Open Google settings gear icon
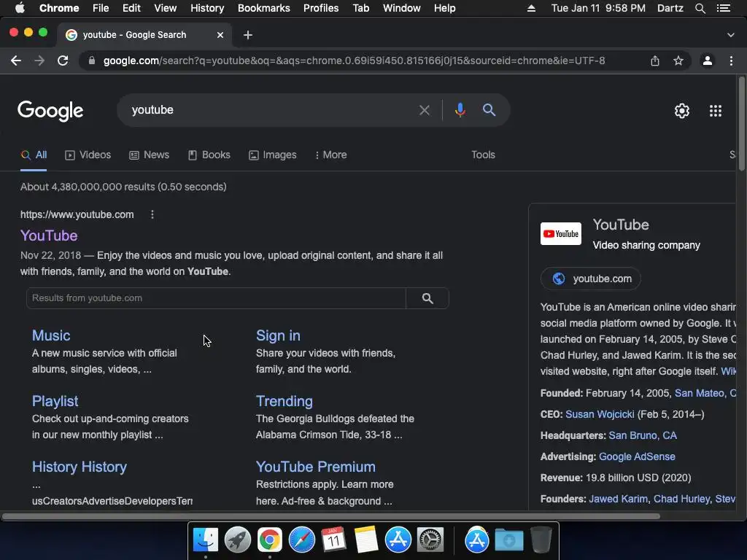This screenshot has height=560, width=747. 682,111
